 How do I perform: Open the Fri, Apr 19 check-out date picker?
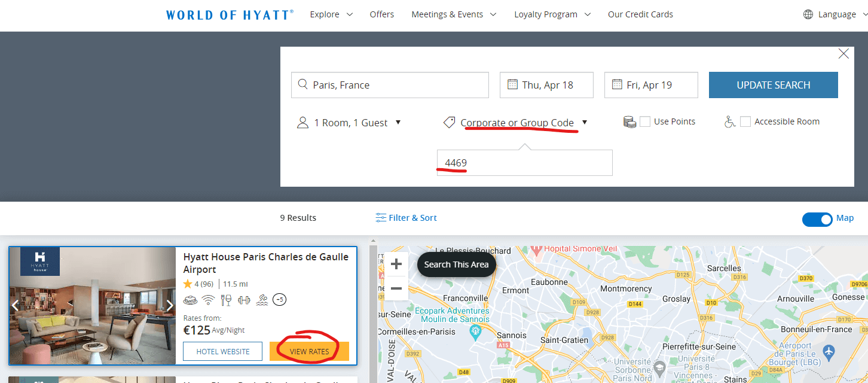(651, 85)
